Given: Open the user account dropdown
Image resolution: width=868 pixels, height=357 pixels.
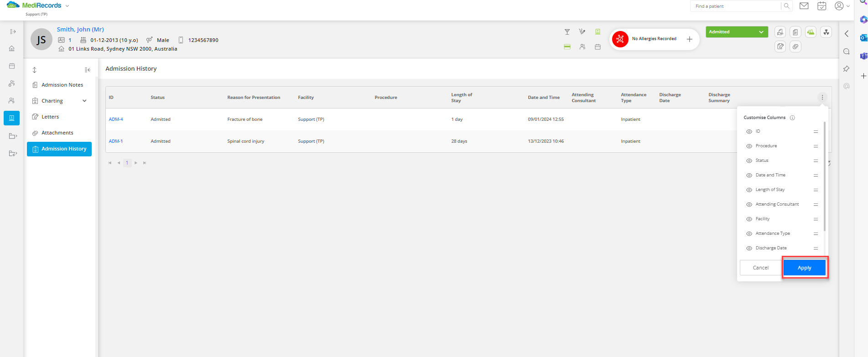Looking at the screenshot, I should pos(842,6).
